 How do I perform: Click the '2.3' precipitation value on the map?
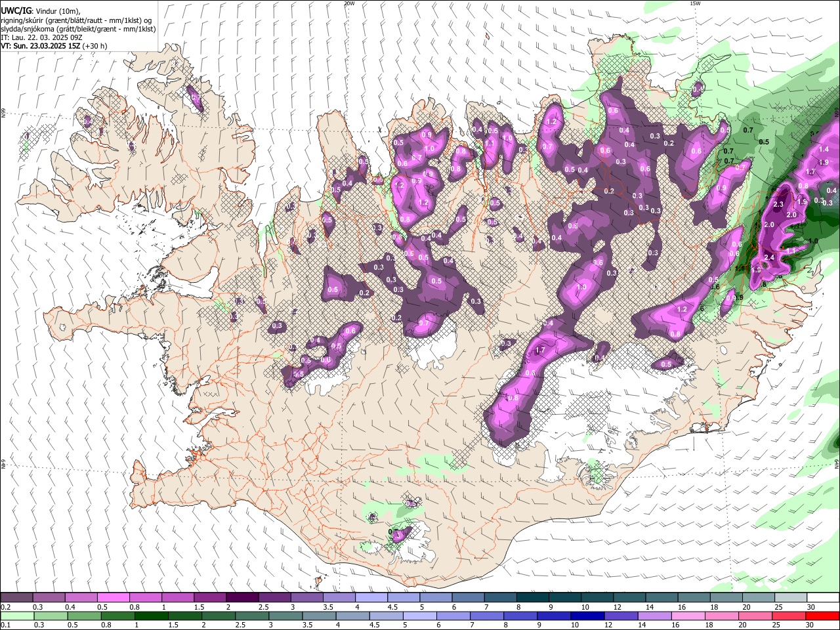779,204
